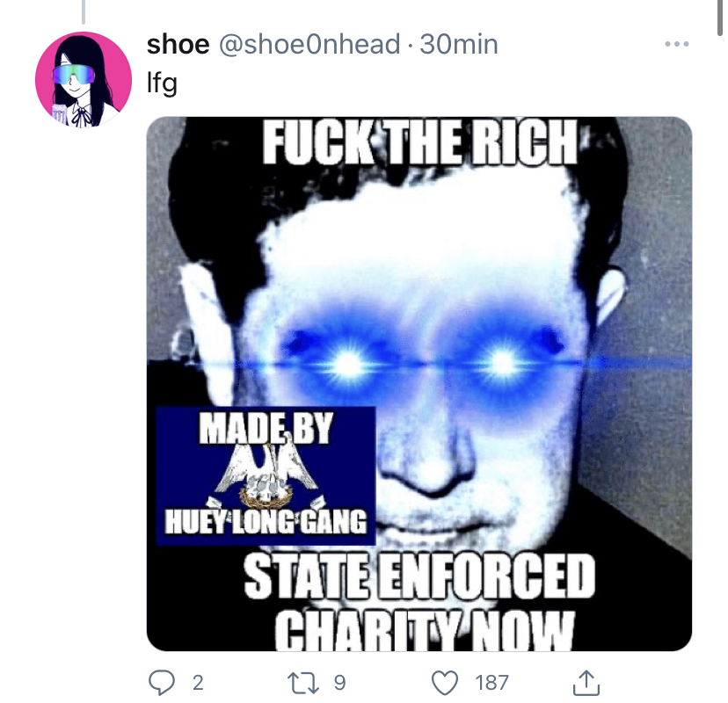
Task: Click the 30min timestamp
Action: point(459,44)
